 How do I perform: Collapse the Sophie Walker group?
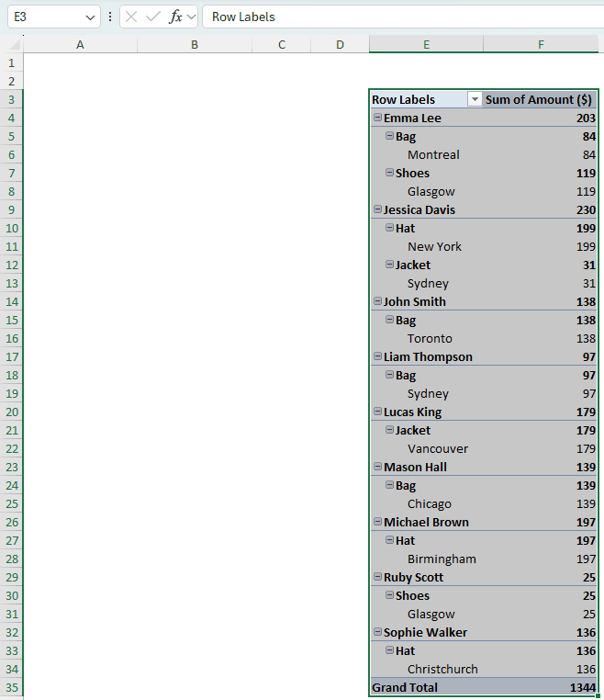(x=377, y=632)
